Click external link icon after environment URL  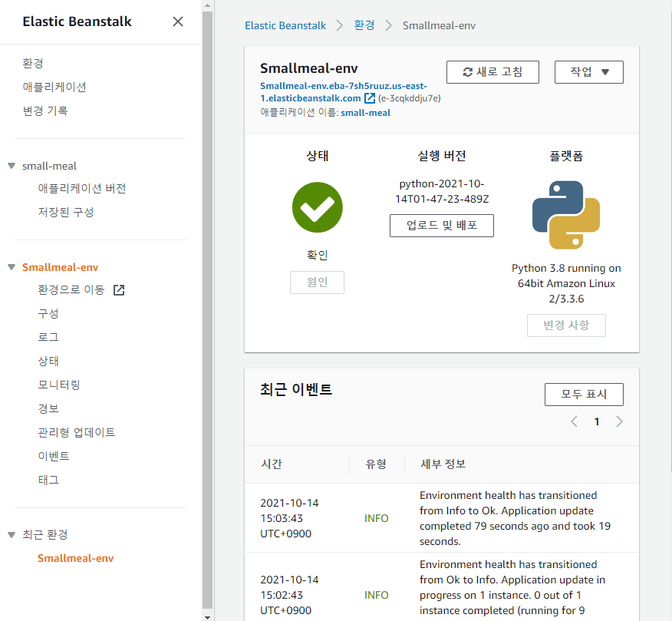[370, 98]
